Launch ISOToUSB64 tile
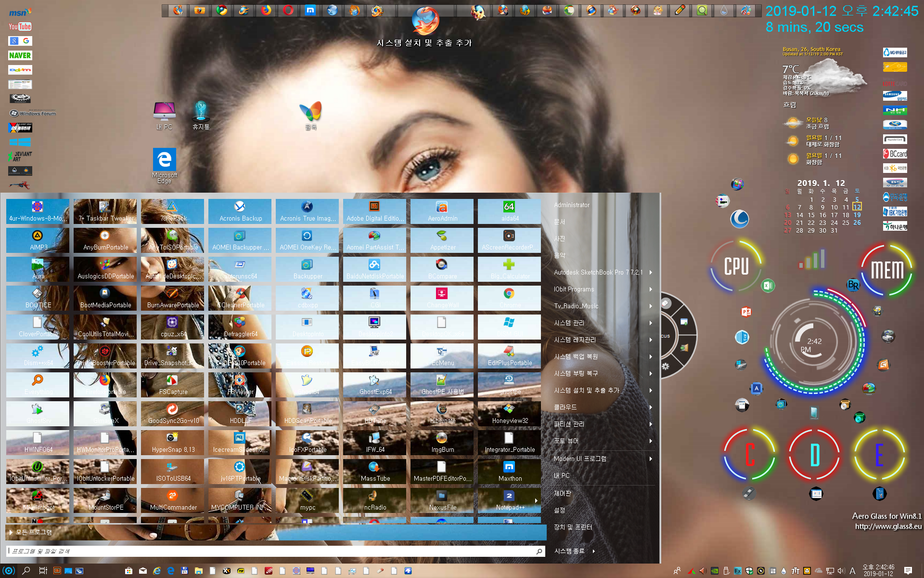Image resolution: width=924 pixels, height=578 pixels. pyautogui.click(x=172, y=472)
